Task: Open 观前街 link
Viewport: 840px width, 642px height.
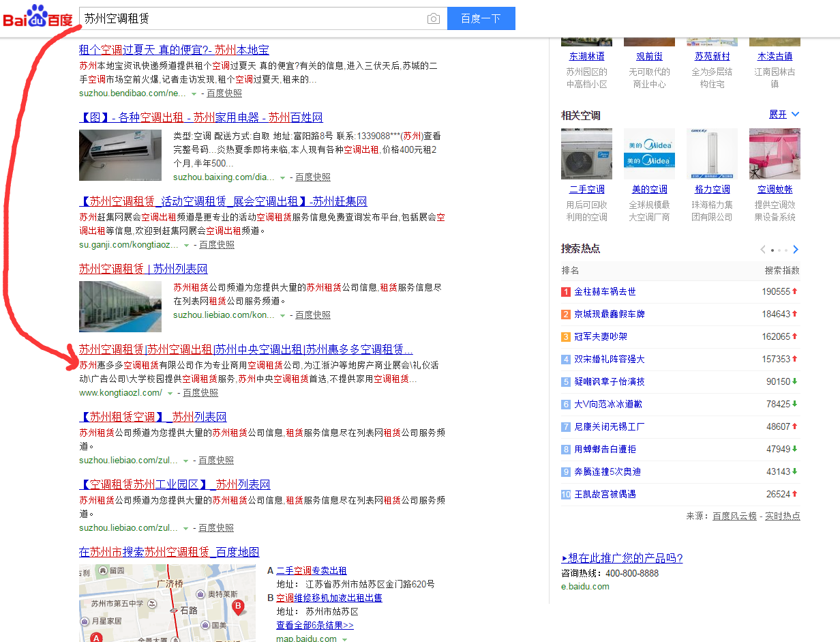Action: 649,57
